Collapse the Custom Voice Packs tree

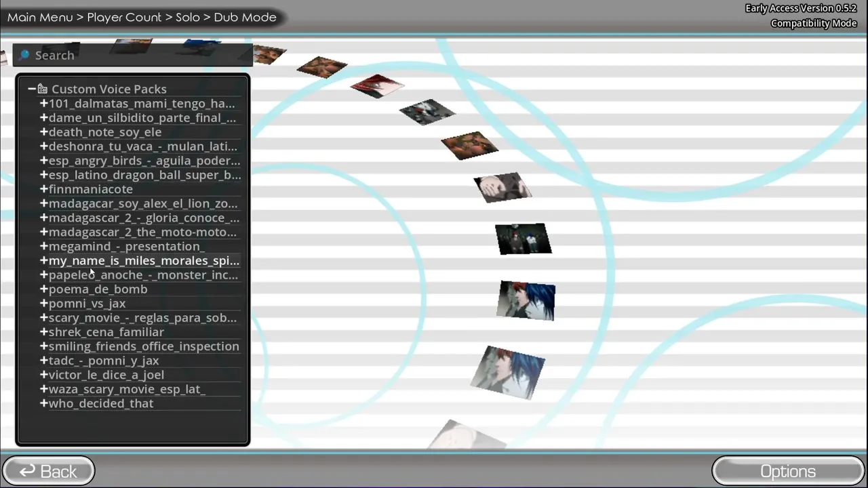click(x=32, y=89)
